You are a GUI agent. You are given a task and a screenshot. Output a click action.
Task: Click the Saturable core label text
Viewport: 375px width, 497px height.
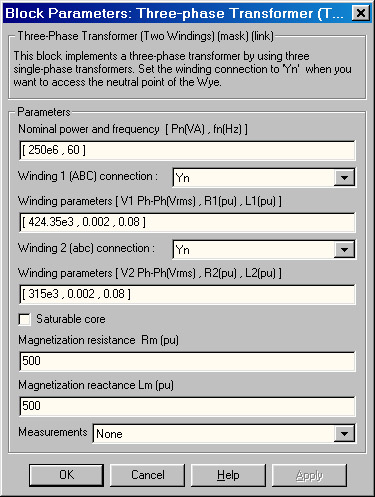[71, 319]
